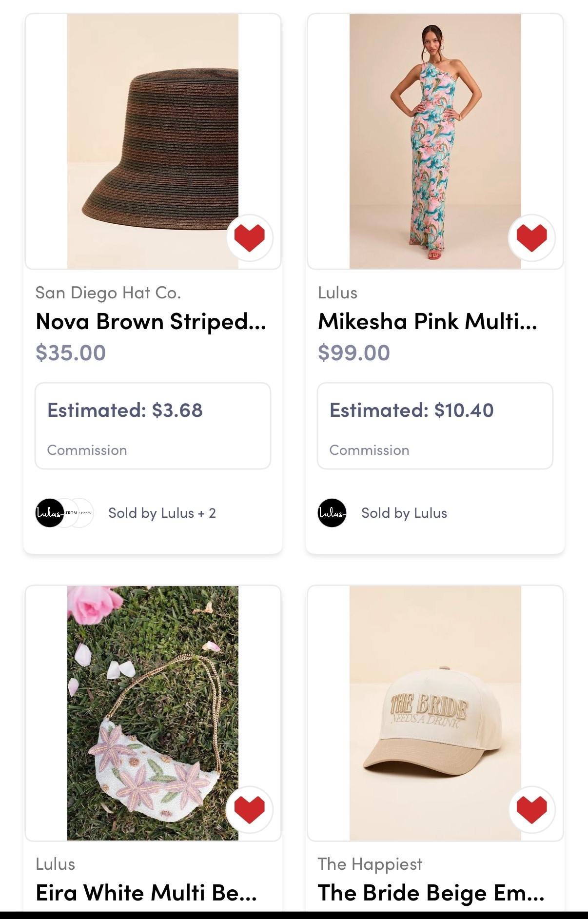Tap the stacked retailer logos under the hat

tap(64, 513)
